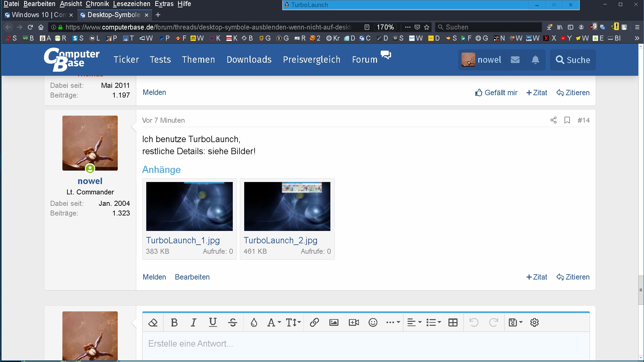Go to the ComputerBase logo home

click(72, 60)
